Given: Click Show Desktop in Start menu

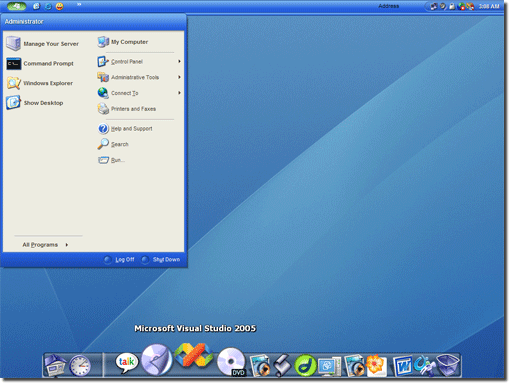Looking at the screenshot, I should pyautogui.click(x=35, y=103).
